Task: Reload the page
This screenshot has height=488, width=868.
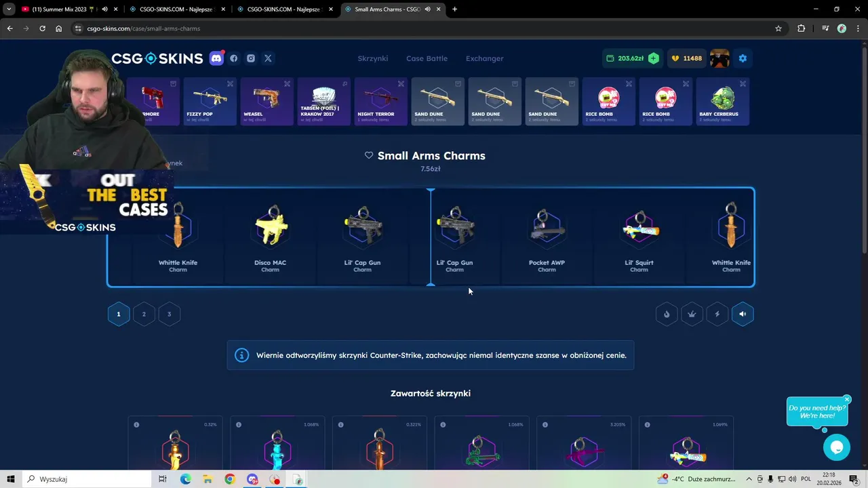Action: click(x=42, y=28)
